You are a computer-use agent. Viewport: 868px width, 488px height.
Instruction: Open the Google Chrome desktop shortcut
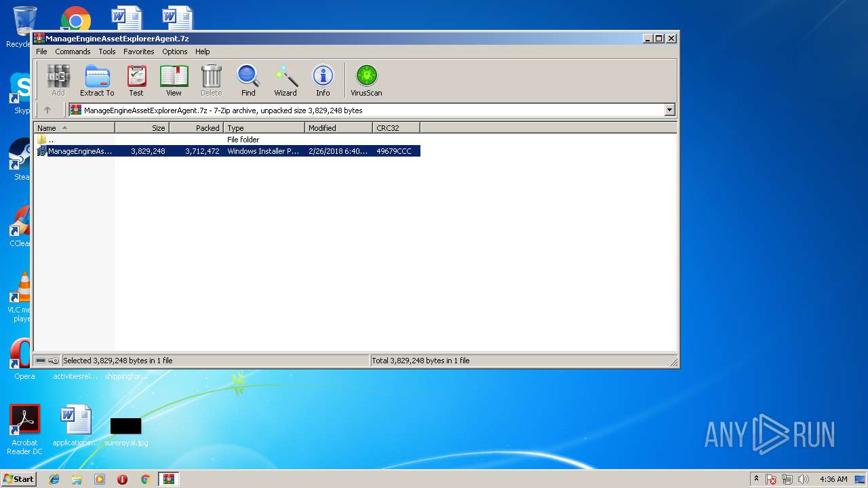[x=75, y=18]
